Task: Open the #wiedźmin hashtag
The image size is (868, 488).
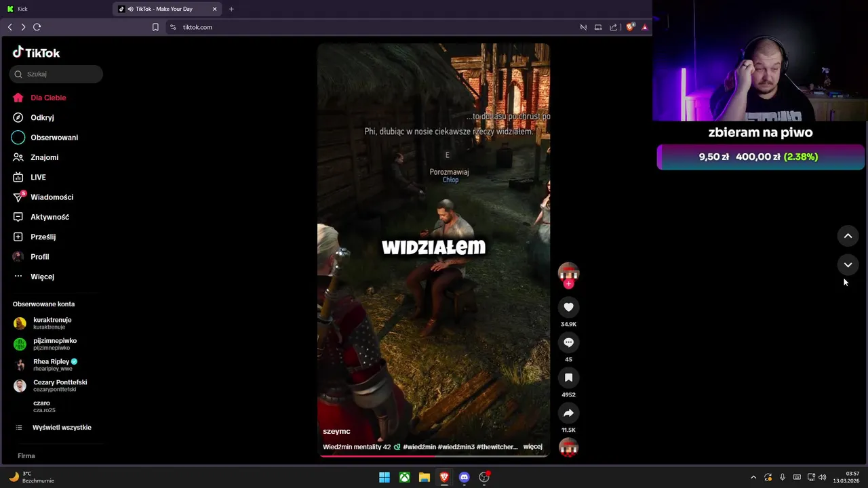Action: point(418,447)
